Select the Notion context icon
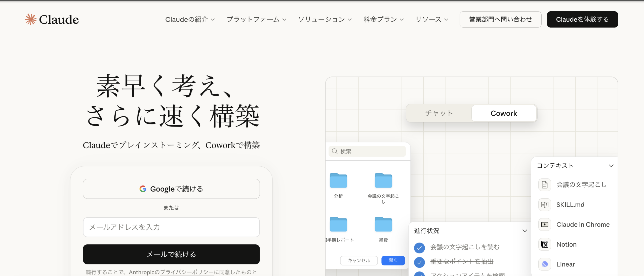This screenshot has height=276, width=644. (544, 244)
